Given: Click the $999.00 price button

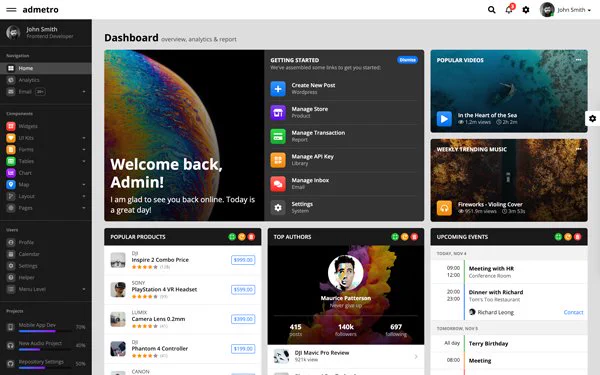Looking at the screenshot, I should (243, 260).
